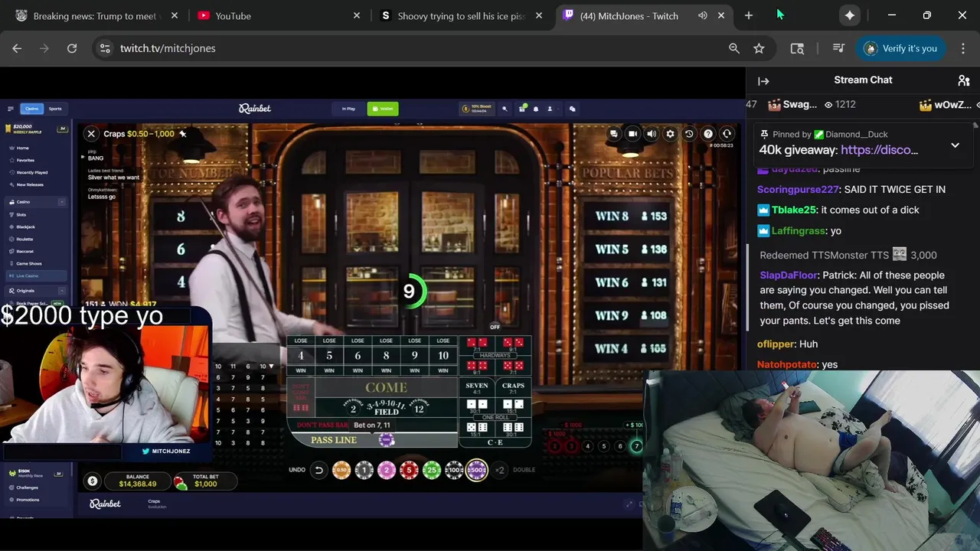Open the Gemini sparkle icon in title bar

[x=850, y=15]
